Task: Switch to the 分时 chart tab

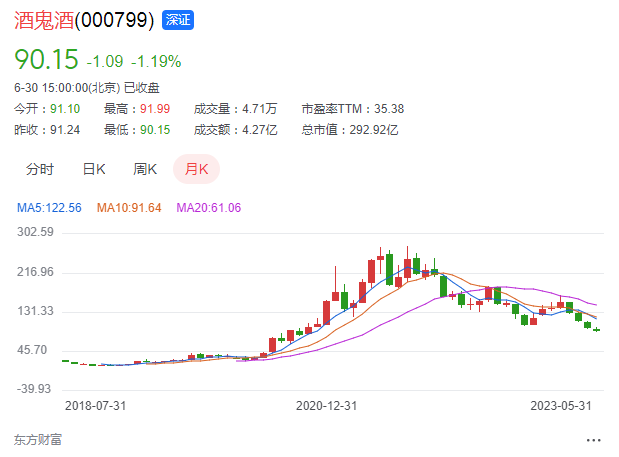Action: [x=40, y=169]
